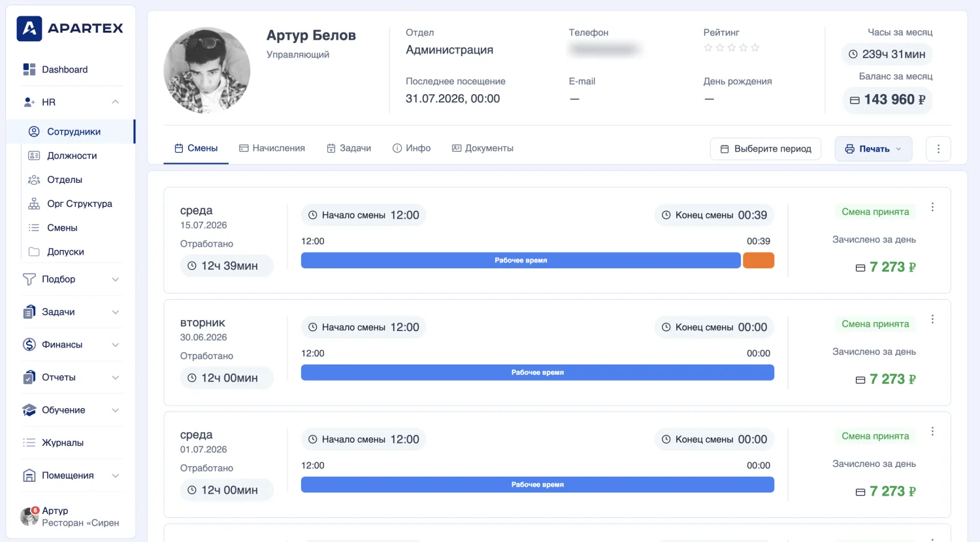
Task: Click the Задачи clipboard icon in sidebar
Action: click(29, 311)
